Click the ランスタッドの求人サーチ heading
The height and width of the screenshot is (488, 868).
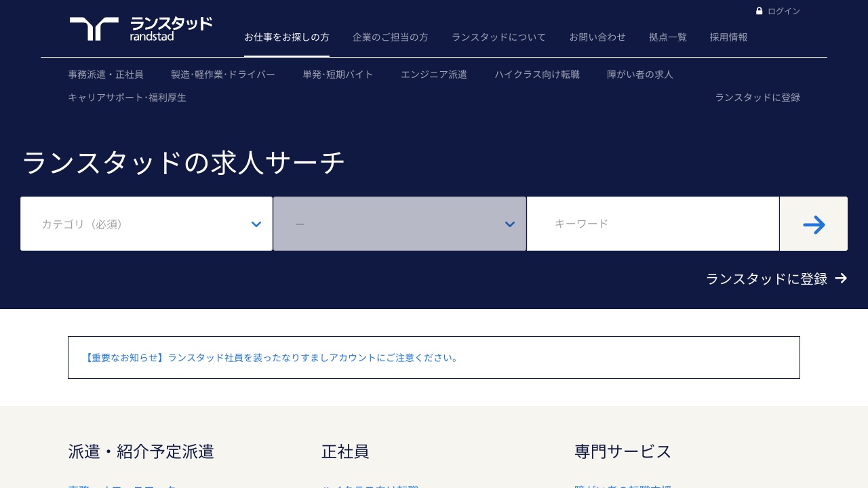pyautogui.click(x=184, y=163)
